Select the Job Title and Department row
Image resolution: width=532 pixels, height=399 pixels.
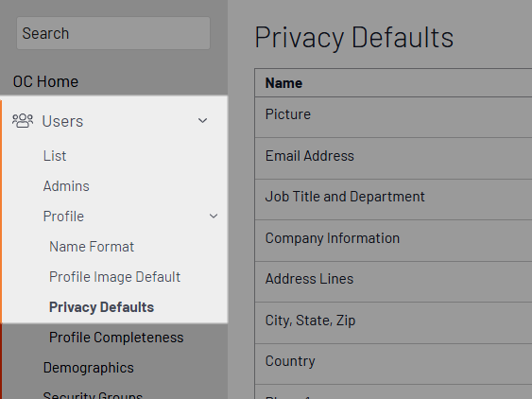point(393,199)
